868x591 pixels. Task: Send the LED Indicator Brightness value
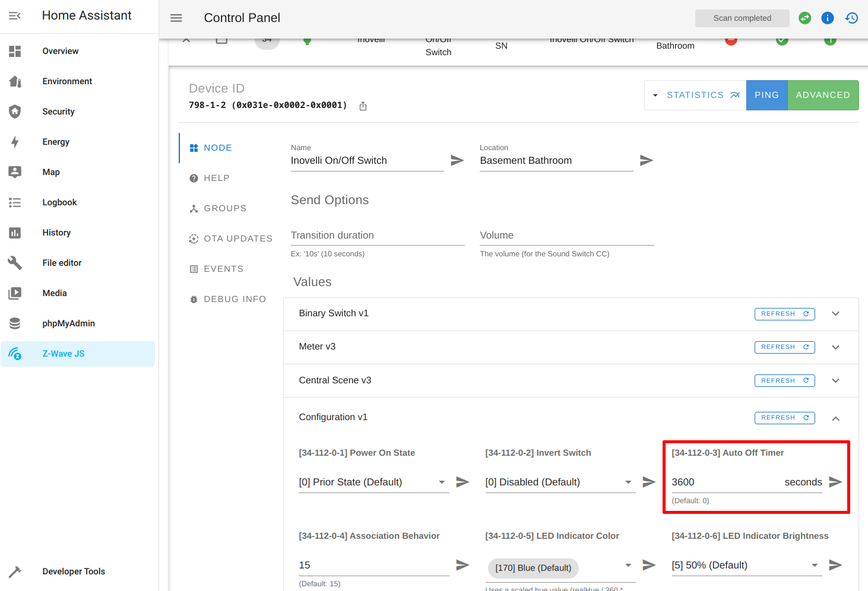pos(835,565)
